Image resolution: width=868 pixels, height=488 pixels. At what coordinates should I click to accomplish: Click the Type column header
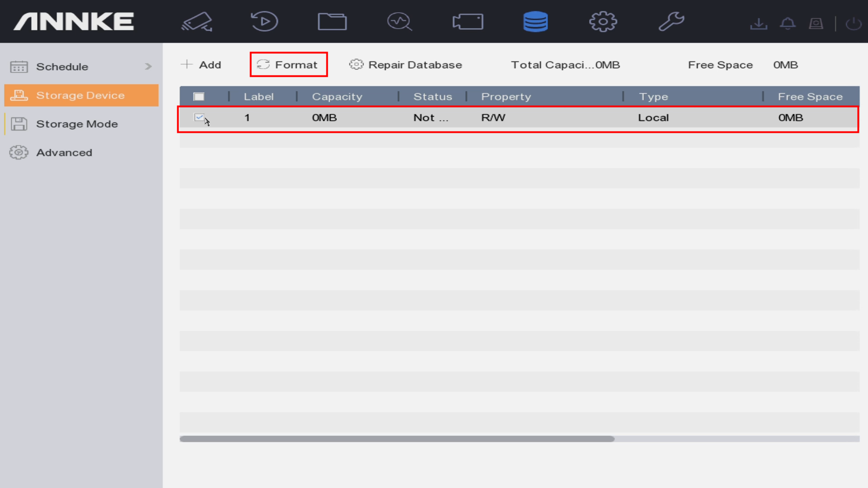(653, 97)
